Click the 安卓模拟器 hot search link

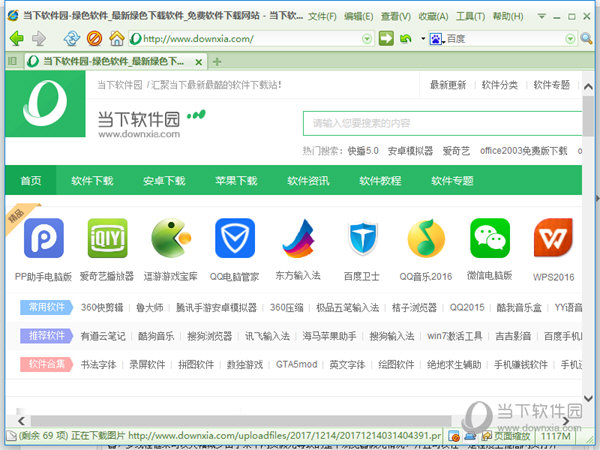tap(410, 151)
